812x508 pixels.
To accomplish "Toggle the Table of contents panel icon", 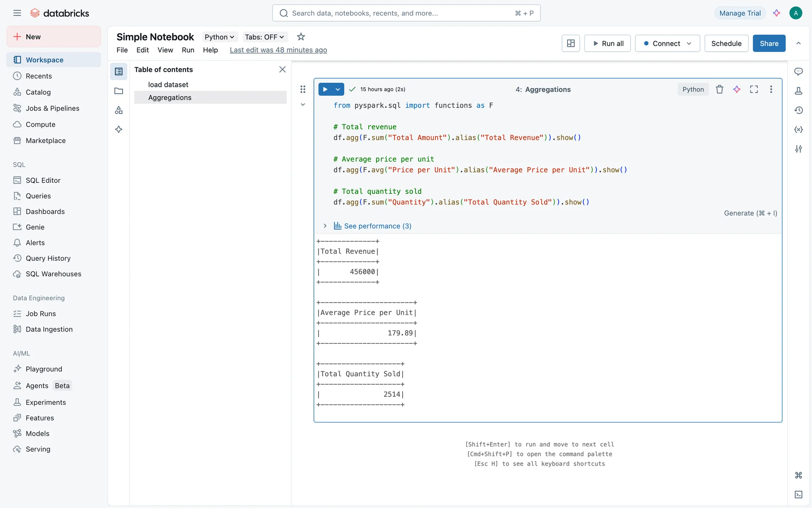I will pyautogui.click(x=119, y=72).
